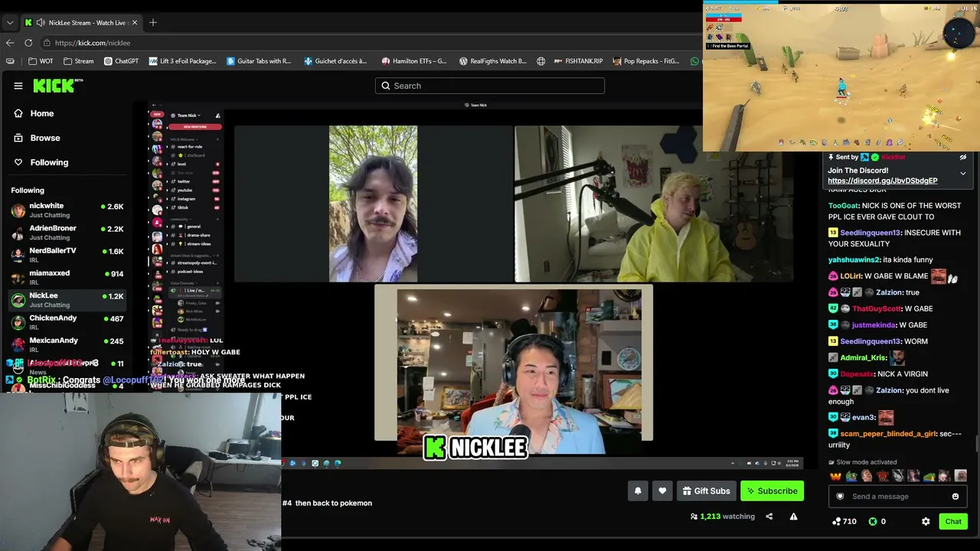980x551 pixels.
Task: Open the Guitar Tabs bookmark
Action: pos(259,61)
